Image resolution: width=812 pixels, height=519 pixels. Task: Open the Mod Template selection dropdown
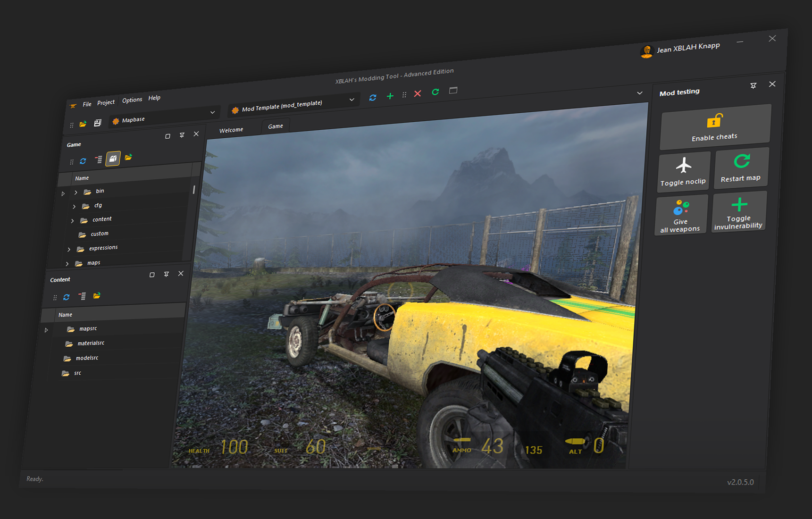tap(352, 100)
